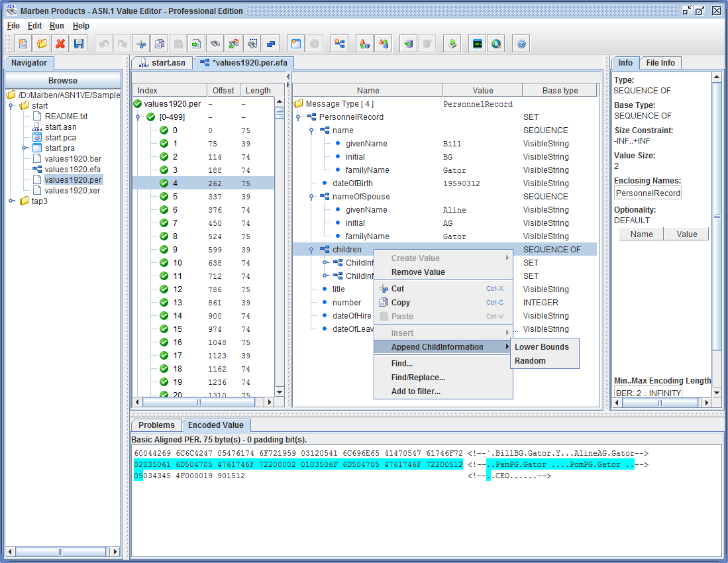The image size is (728, 563).
Task: Open the File menu
Action: tap(13, 26)
